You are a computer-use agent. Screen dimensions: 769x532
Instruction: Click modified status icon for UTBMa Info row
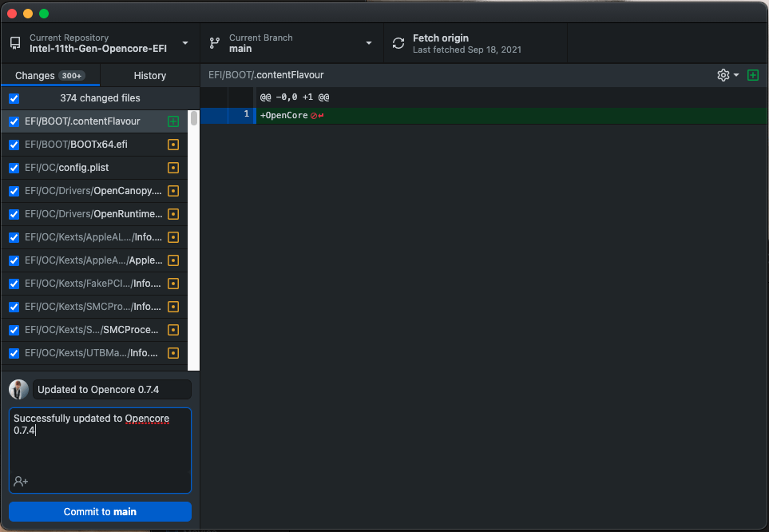[x=173, y=353]
